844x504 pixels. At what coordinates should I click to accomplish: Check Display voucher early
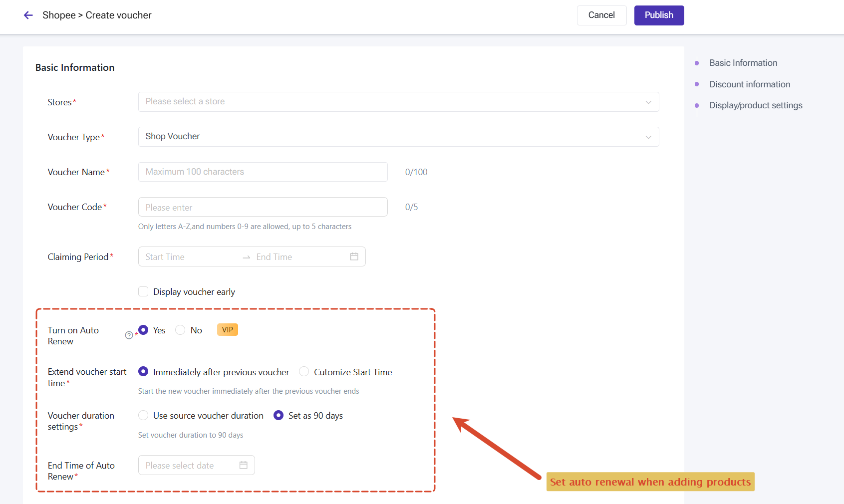tap(143, 291)
